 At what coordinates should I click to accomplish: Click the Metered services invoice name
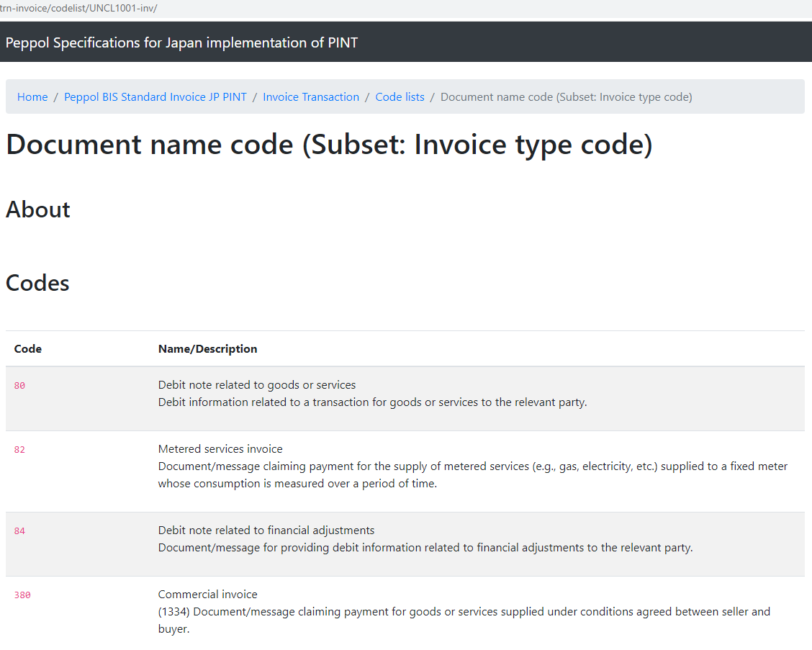220,449
